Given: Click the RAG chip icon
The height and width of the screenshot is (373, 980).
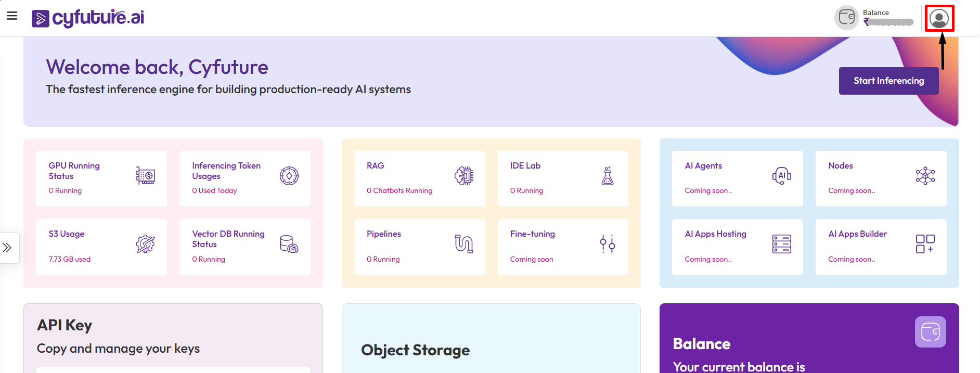Looking at the screenshot, I should point(463,176).
